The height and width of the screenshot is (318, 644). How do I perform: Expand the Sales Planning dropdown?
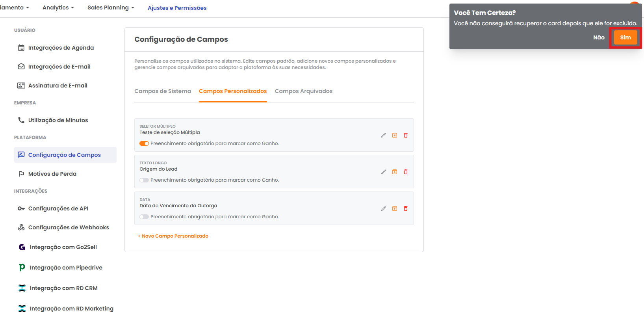pyautogui.click(x=111, y=7)
